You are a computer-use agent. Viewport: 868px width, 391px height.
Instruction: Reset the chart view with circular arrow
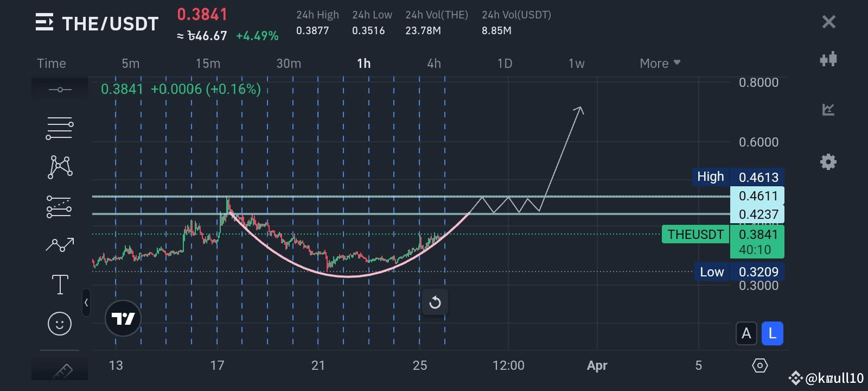[435, 302]
